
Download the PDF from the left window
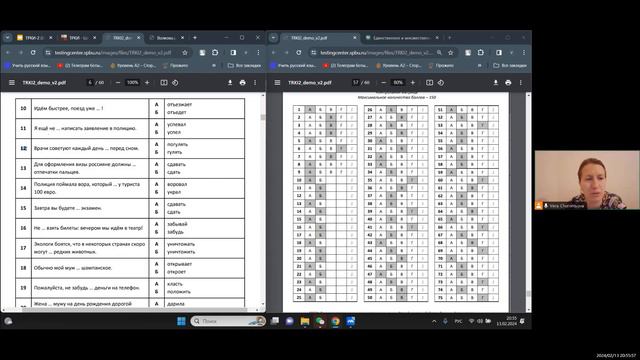pos(230,82)
